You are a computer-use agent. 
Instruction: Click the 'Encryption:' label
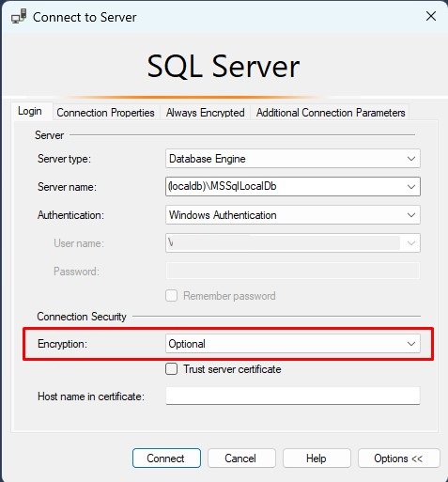[62, 344]
